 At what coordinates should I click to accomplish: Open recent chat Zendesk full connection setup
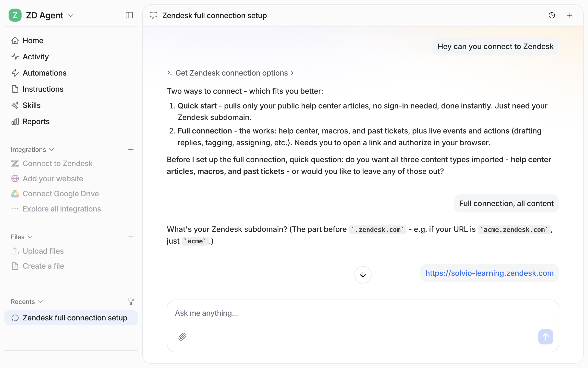point(71,318)
